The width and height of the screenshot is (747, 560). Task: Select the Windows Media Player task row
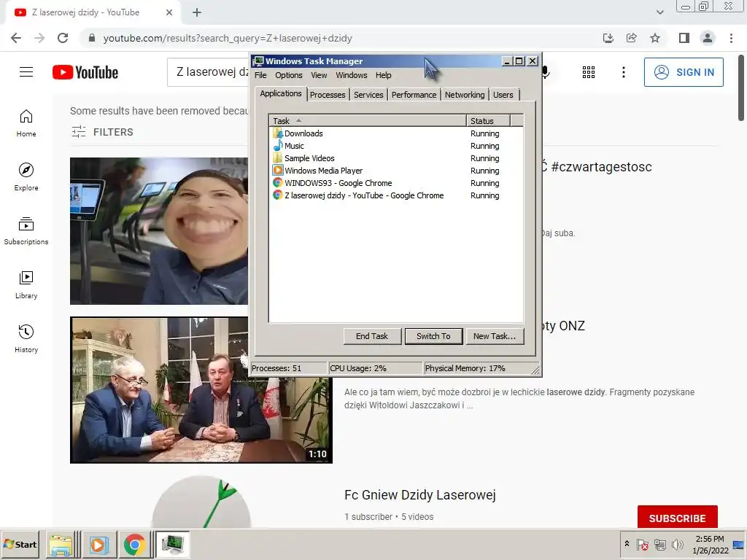coord(396,171)
